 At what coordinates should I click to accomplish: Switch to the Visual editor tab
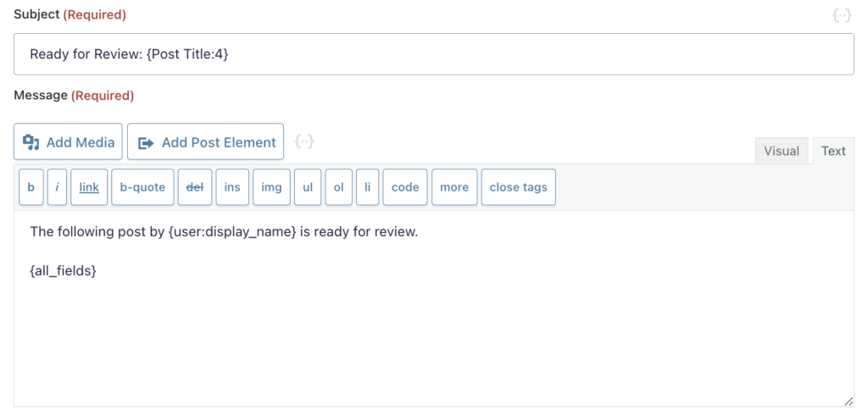coord(782,151)
